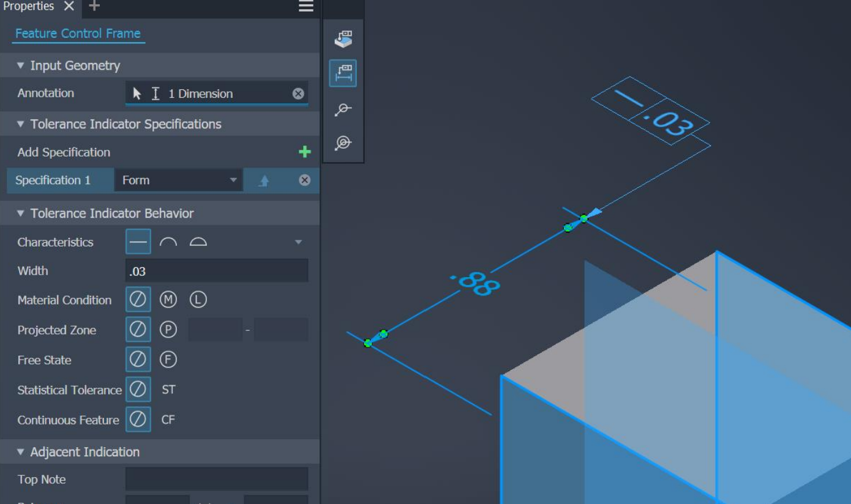Select the top tolerance feature toolbar icon

(343, 39)
